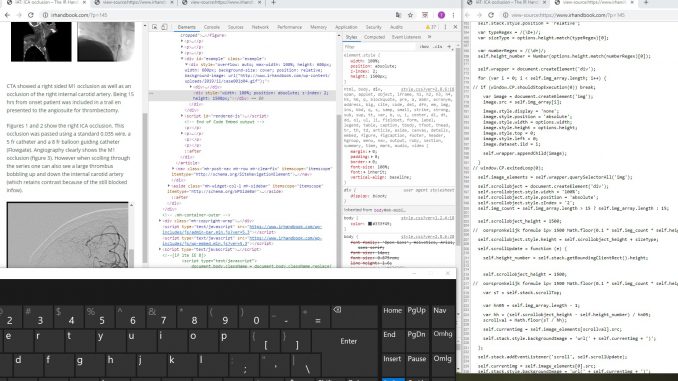
Task: Show more Styles pane tabs via chevron
Action: point(429,37)
